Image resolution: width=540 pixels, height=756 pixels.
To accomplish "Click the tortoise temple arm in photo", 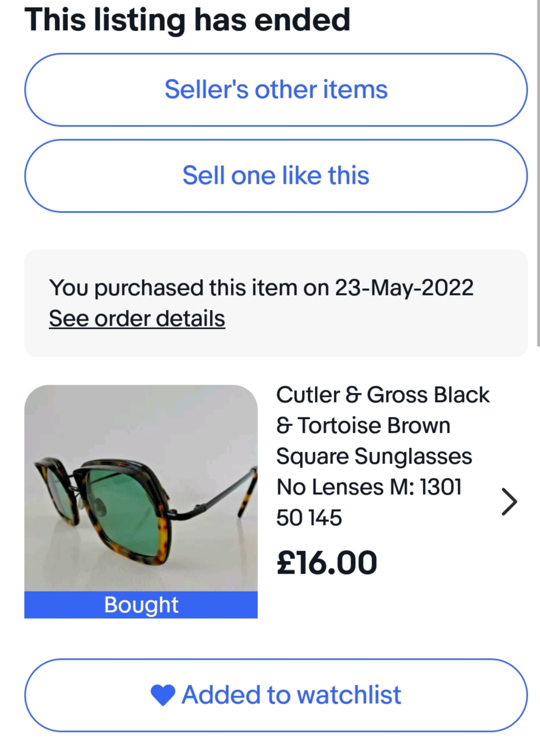I will point(247,492).
